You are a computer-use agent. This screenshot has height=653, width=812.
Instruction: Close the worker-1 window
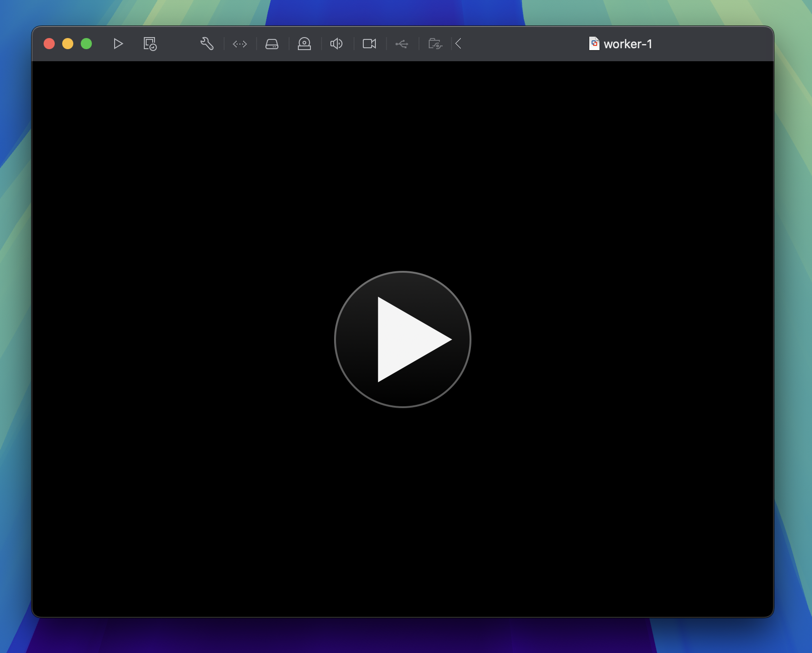point(49,44)
